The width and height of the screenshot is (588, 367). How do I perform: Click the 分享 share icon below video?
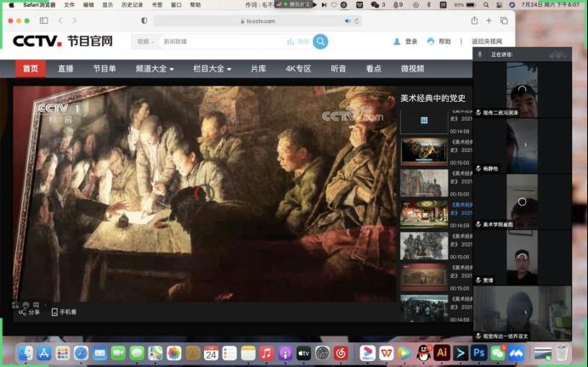(22, 312)
